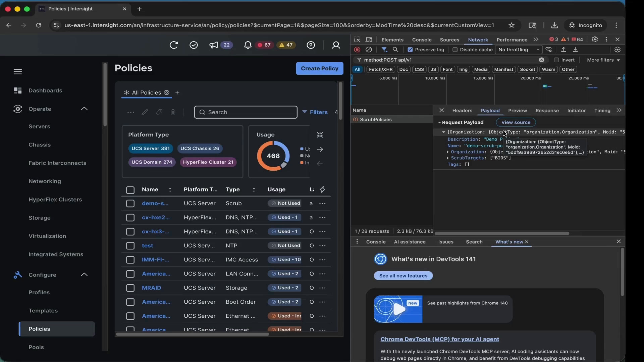Click the tag icon above the table

(159, 112)
